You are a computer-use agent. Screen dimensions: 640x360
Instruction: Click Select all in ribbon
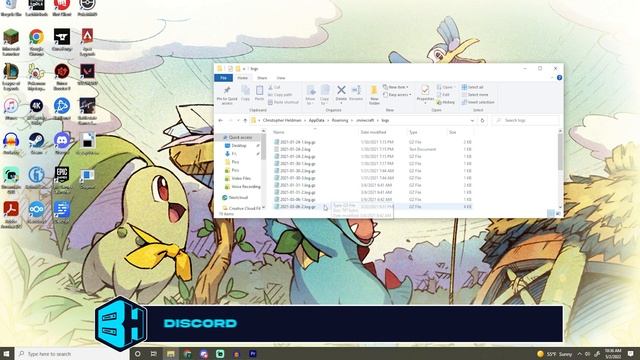pyautogui.click(x=472, y=87)
